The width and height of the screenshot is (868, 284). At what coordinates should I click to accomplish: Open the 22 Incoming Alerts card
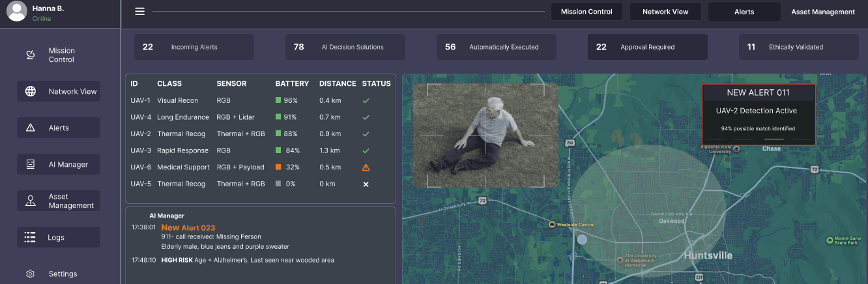tap(194, 47)
